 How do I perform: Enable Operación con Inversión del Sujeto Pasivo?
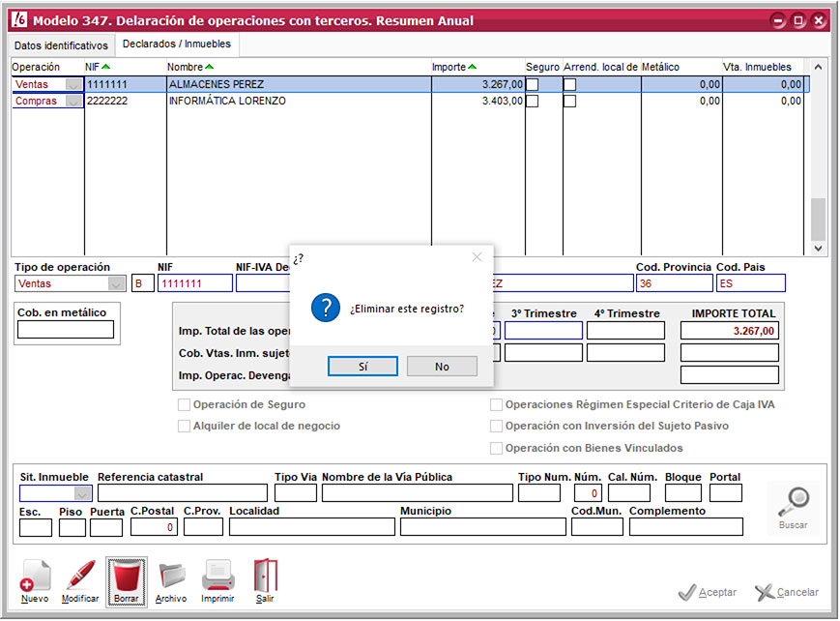(x=496, y=426)
